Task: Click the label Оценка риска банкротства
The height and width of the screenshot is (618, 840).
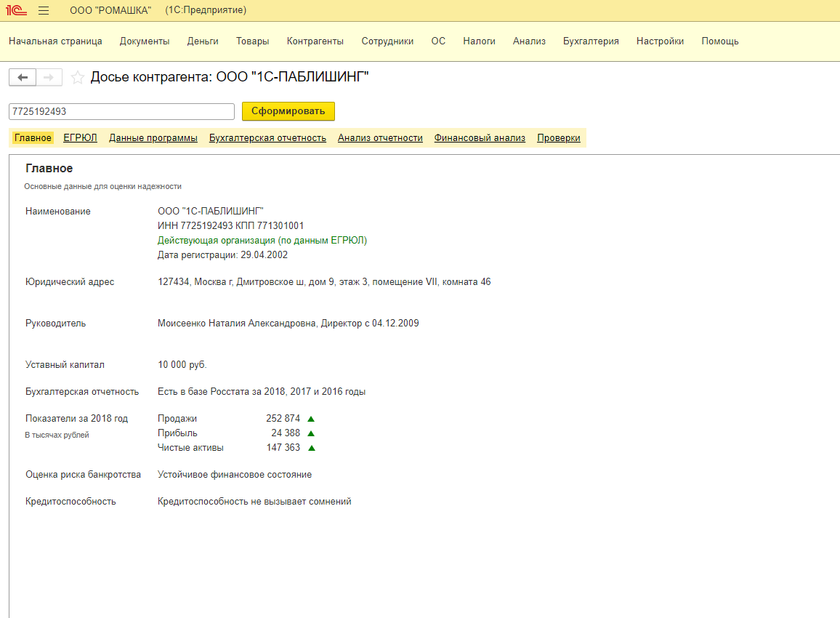Action: 83,474
